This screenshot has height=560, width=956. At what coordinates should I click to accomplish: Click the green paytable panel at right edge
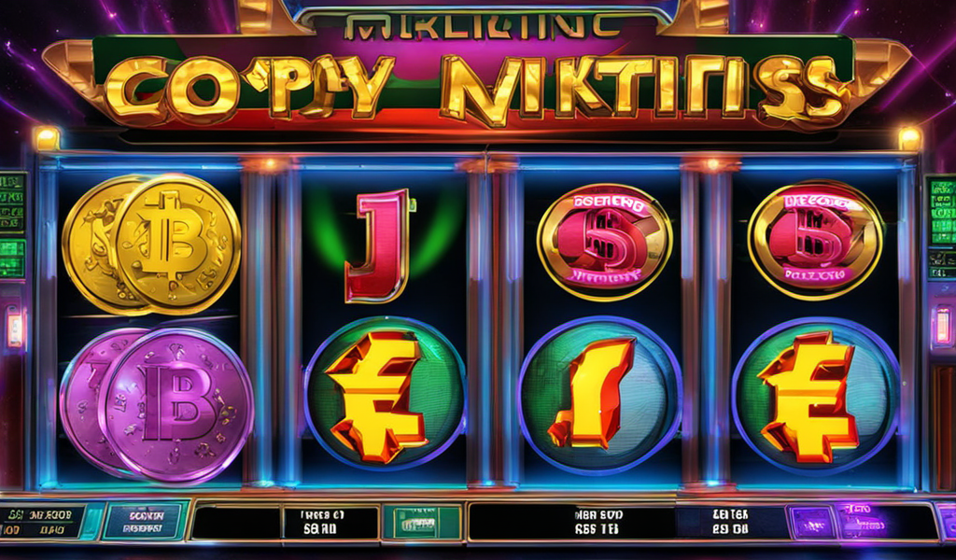[x=941, y=228]
